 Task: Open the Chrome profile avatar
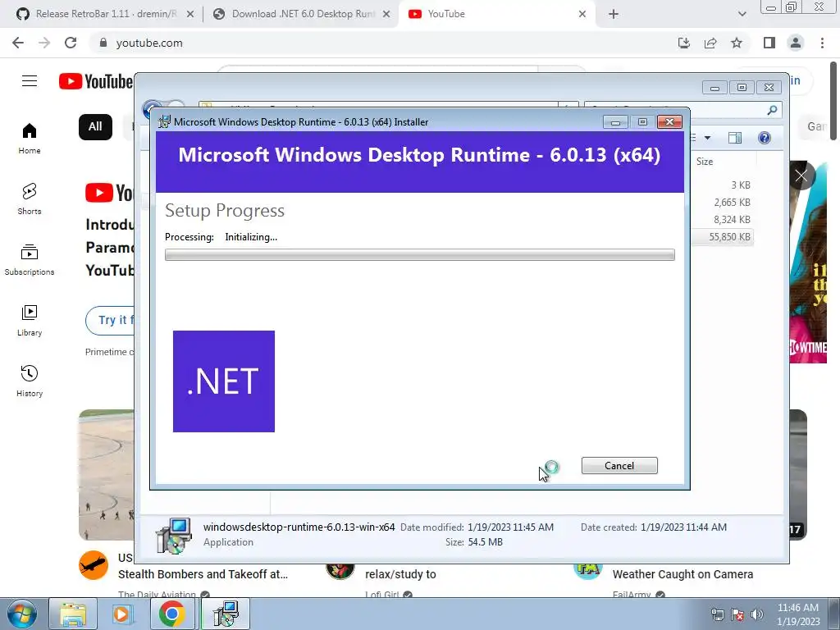pyautogui.click(x=796, y=43)
